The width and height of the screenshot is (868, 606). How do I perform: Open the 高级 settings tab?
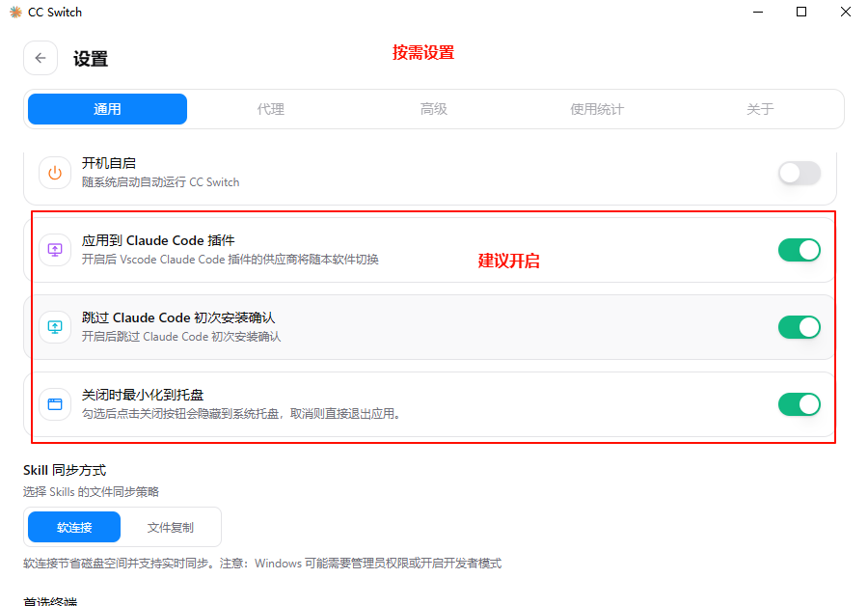(x=434, y=109)
